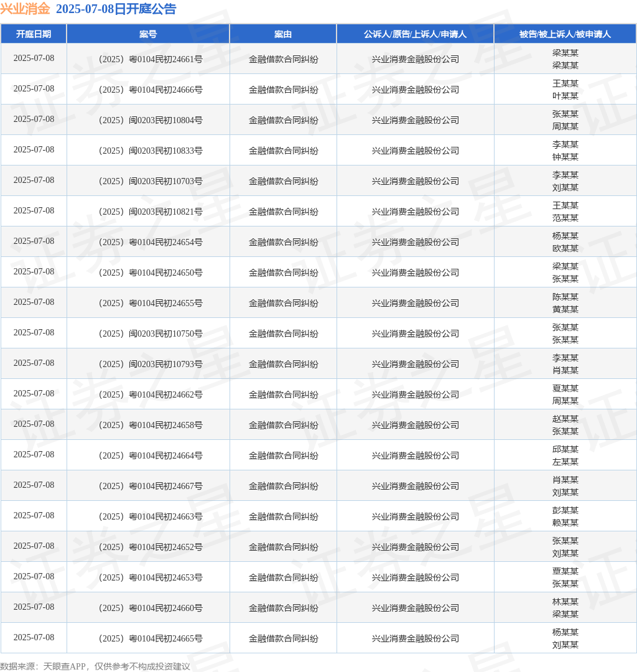Image resolution: width=637 pixels, height=672 pixels.
Task: Select case number 粤0104民初24665号
Action: [x=151, y=637]
